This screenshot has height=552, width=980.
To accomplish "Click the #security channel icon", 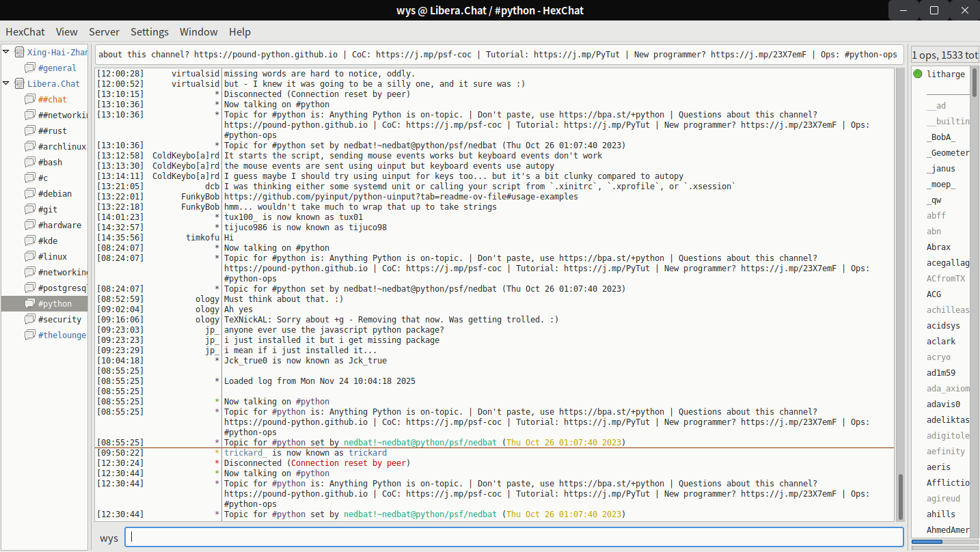I will (x=29, y=319).
